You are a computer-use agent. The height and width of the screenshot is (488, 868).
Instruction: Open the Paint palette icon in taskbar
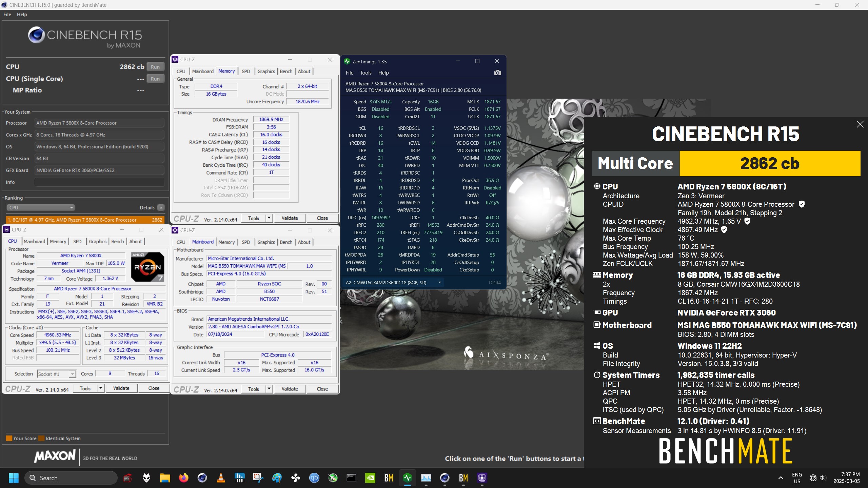pos(277,478)
